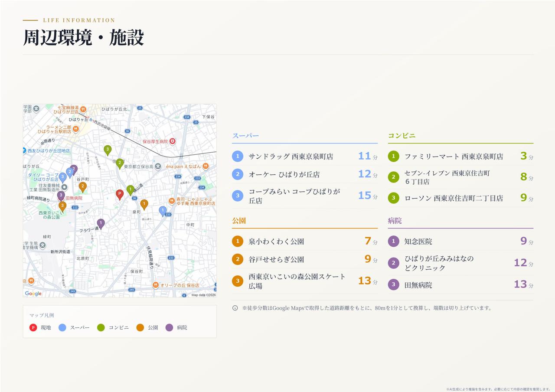Viewport: 555px width, 392px height.
Task: Click the 病院 section heading
Action: click(395, 221)
